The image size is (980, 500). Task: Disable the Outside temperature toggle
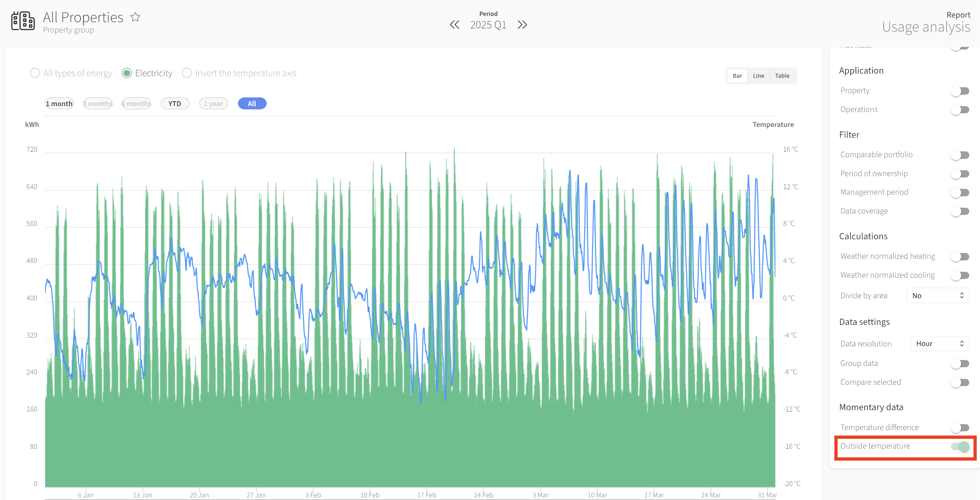tap(959, 447)
